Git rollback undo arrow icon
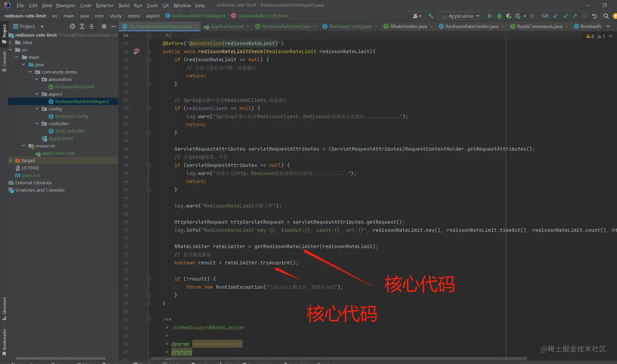This screenshot has width=617, height=364. 594,16
